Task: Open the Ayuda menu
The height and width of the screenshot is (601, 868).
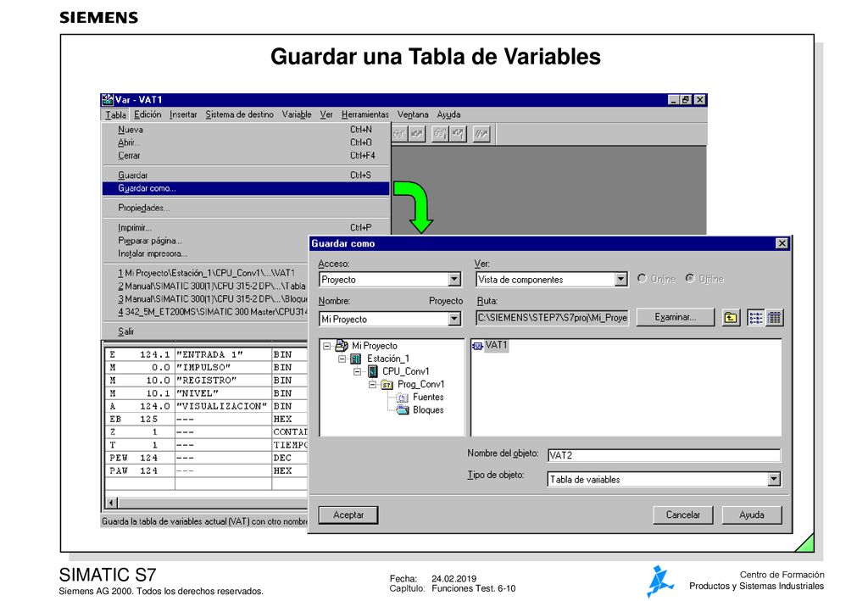Action: [449, 114]
